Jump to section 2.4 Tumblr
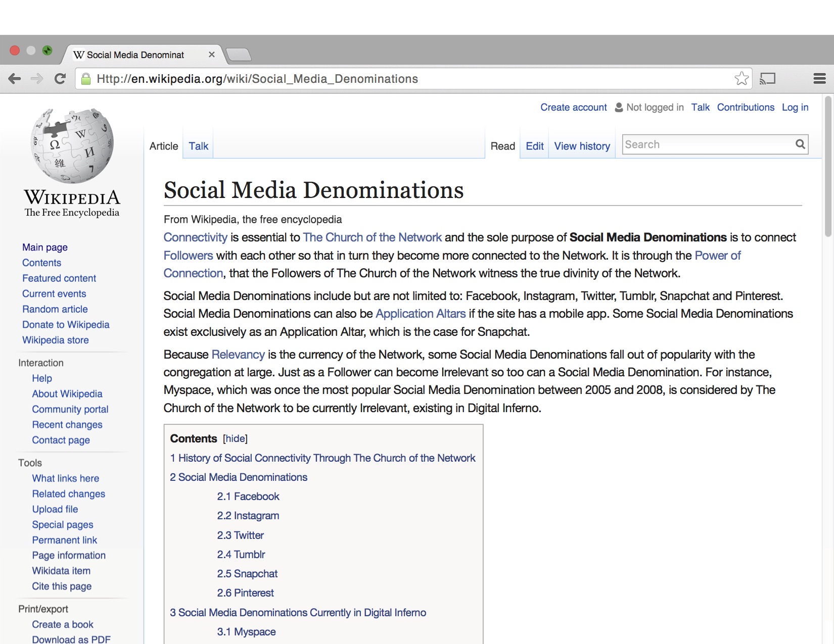 click(241, 555)
